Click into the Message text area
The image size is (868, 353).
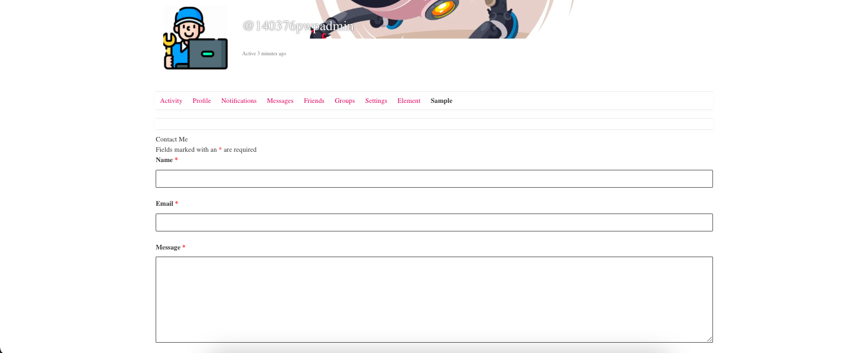434,300
